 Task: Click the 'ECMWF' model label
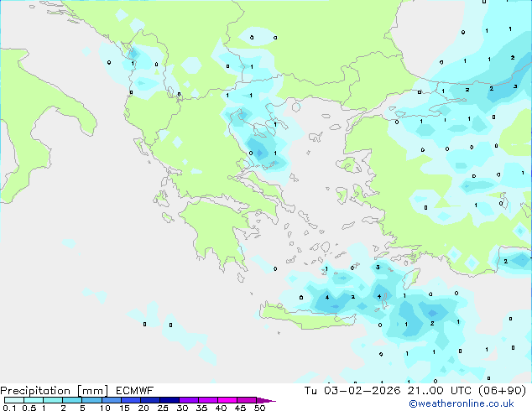coord(135,391)
